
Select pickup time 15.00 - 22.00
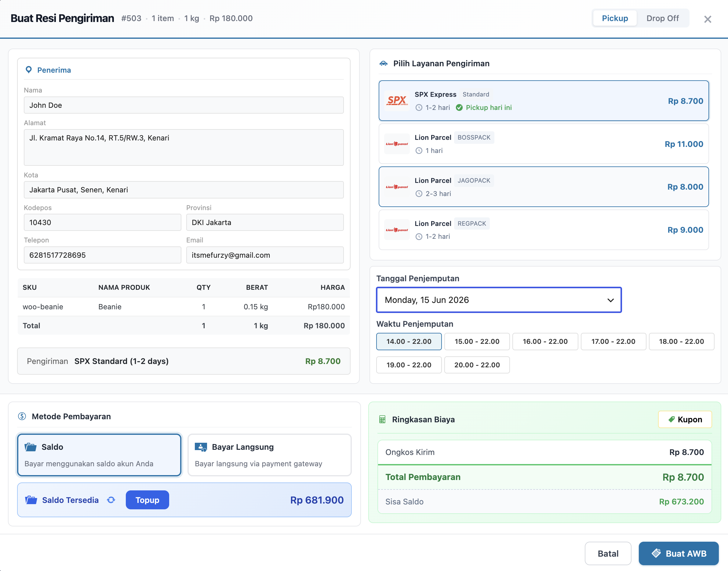tap(477, 341)
